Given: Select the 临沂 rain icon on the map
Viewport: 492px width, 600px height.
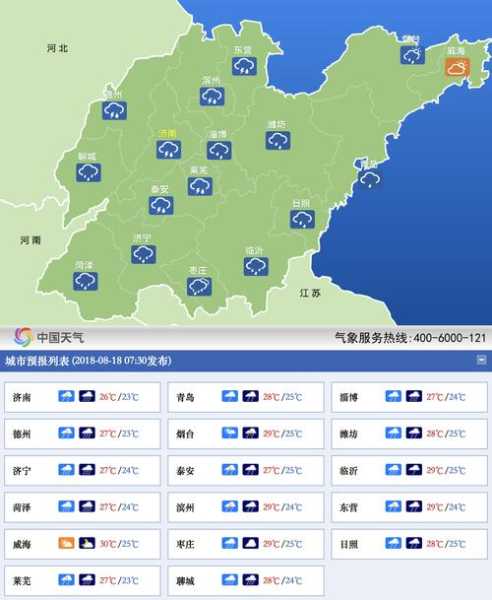Looking at the screenshot, I should tap(256, 266).
